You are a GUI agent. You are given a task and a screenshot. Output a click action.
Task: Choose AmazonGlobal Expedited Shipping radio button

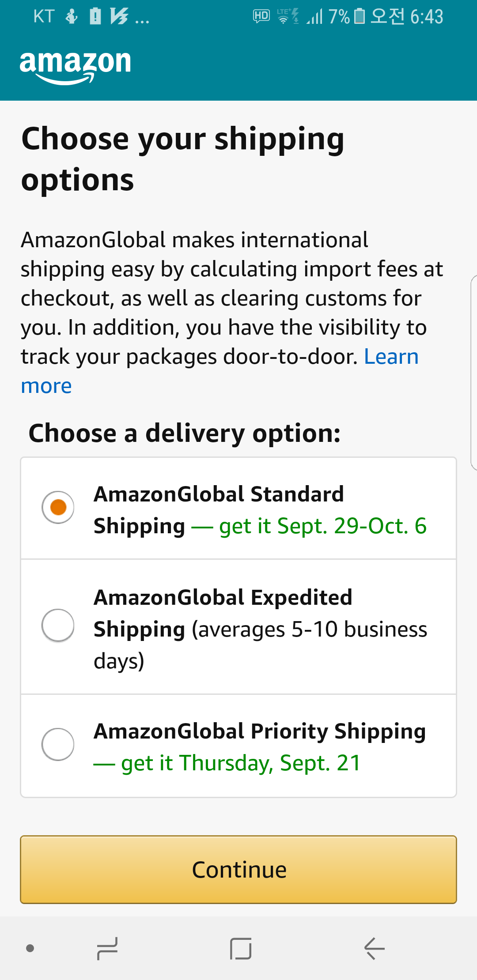click(58, 625)
